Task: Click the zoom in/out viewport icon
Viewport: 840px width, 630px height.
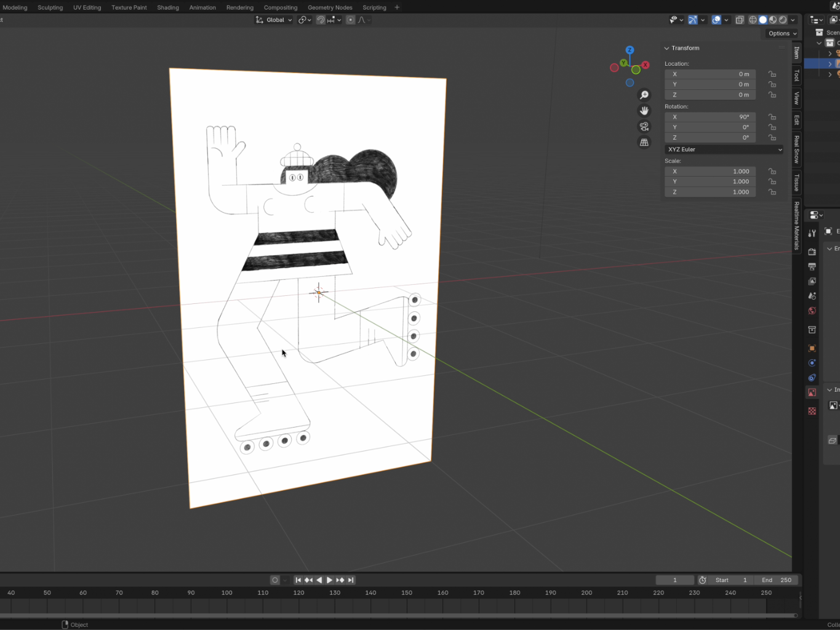Action: click(x=644, y=95)
